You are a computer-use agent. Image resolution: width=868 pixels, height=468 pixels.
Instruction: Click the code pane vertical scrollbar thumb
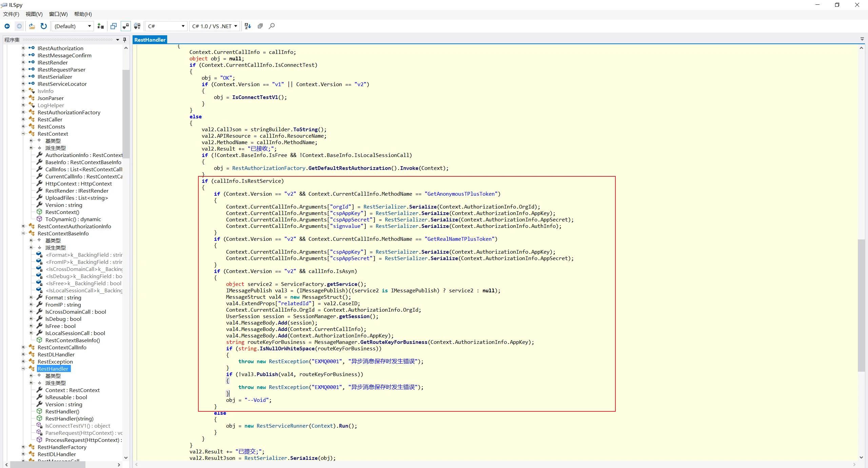click(x=861, y=306)
